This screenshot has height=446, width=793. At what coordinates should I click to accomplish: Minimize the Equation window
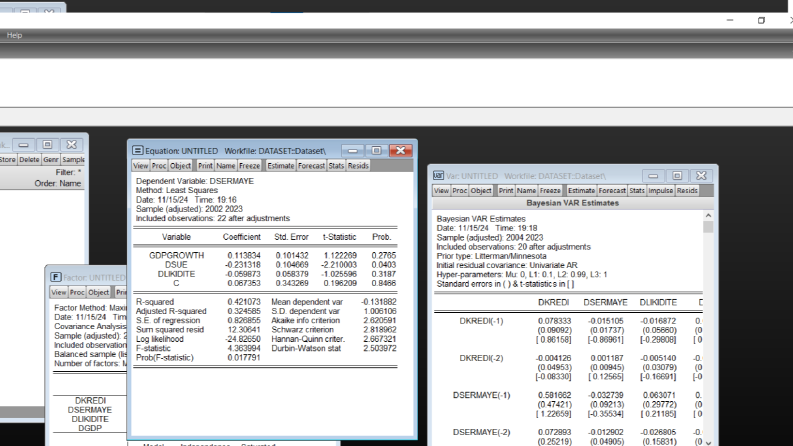[353, 151]
